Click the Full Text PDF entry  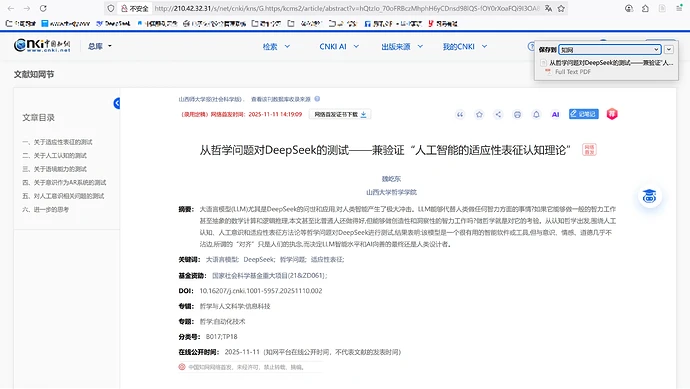568,72
